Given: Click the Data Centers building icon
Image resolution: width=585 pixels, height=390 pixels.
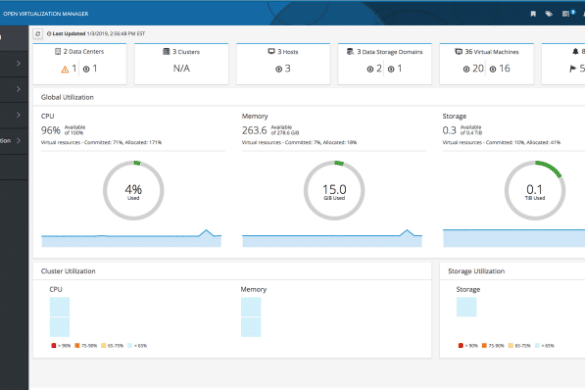Looking at the screenshot, I should tap(58, 52).
